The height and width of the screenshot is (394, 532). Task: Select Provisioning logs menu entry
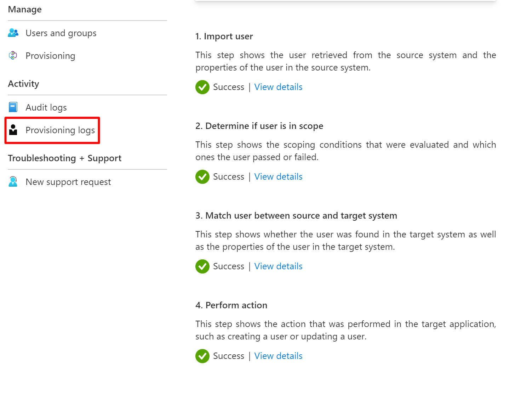[x=60, y=130]
